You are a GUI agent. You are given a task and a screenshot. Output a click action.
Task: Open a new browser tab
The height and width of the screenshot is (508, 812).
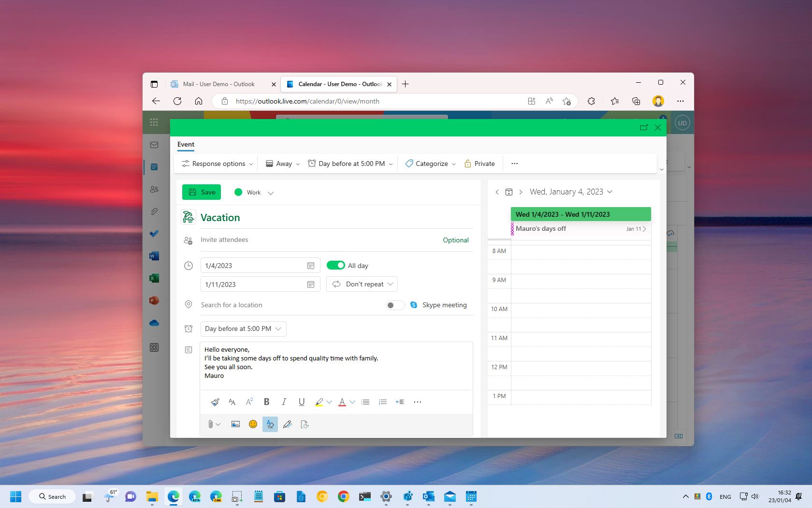[406, 84]
